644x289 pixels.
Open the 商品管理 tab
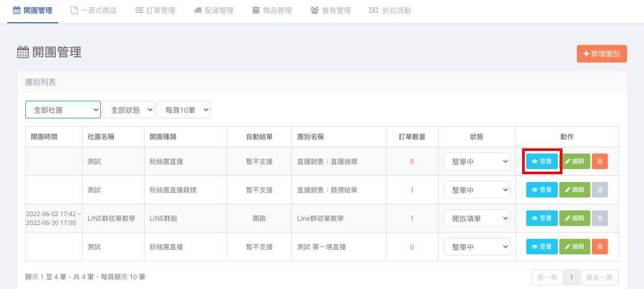(272, 10)
